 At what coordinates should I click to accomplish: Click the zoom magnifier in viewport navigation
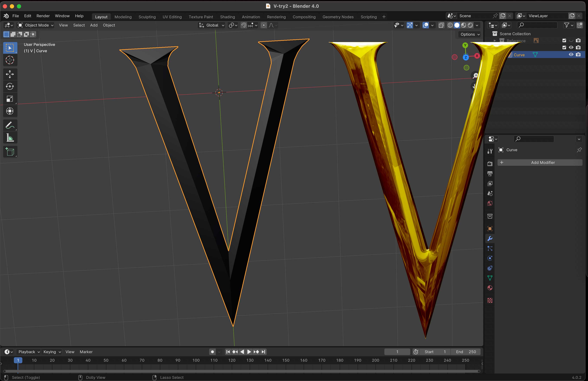(475, 76)
